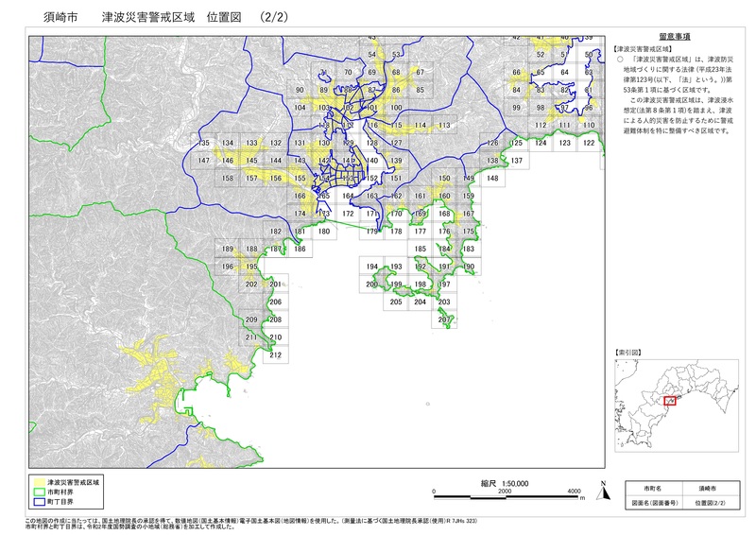Select map grid cell number 148
The image size is (756, 535).
click(492, 178)
